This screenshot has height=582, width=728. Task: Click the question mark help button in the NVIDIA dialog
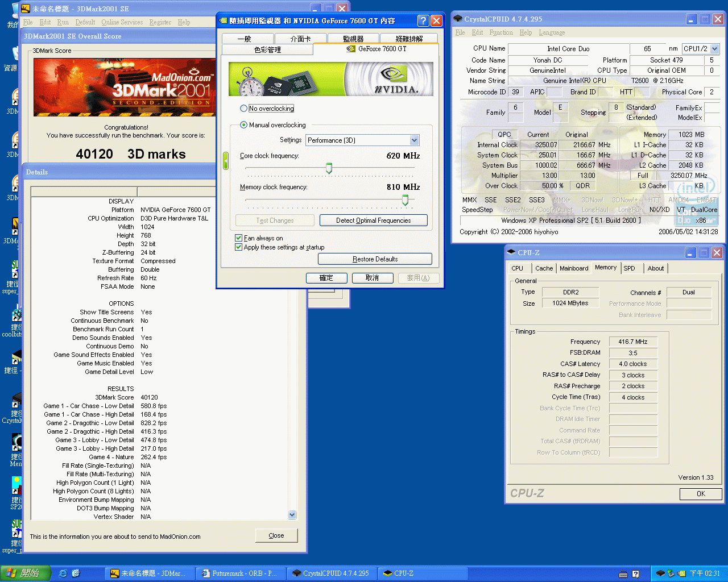423,20
